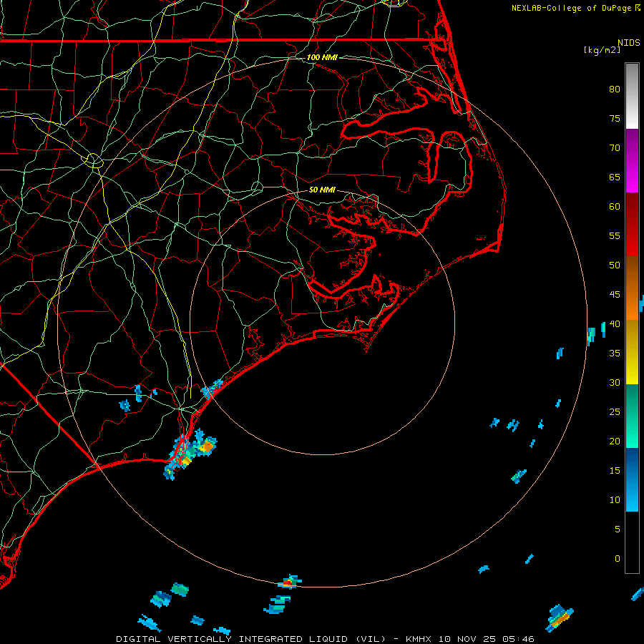Click the NIDS label above the scale
The width and height of the screenshot is (644, 644).
(628, 42)
